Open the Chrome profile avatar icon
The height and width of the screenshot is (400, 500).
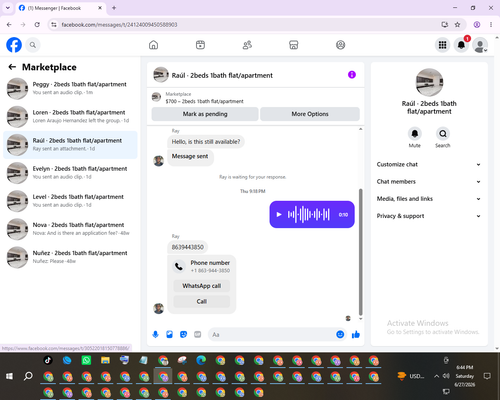pos(477,24)
